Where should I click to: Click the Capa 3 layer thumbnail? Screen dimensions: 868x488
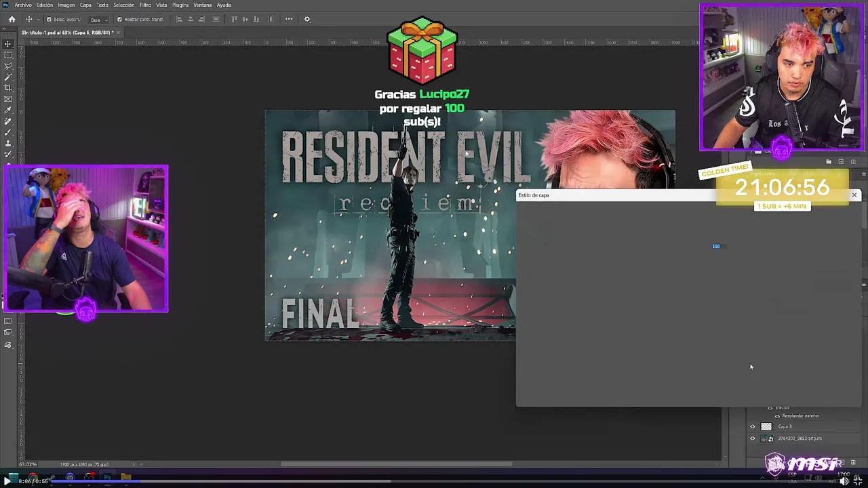pos(766,426)
